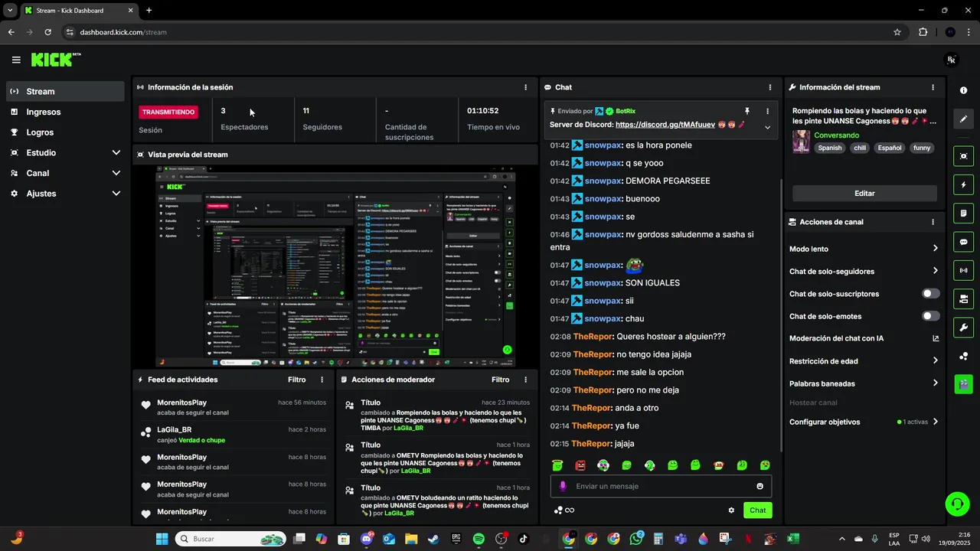The height and width of the screenshot is (551, 980).
Task: Expand Palabras baneadas options
Action: point(935,383)
